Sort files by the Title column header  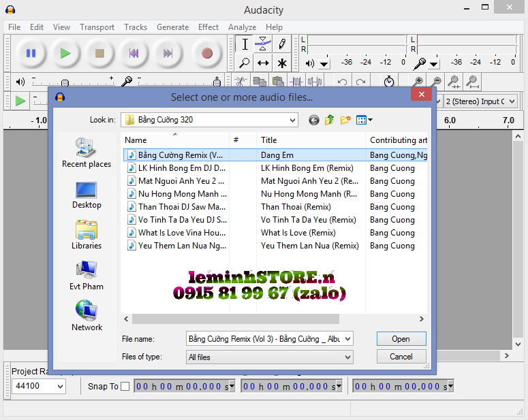311,140
